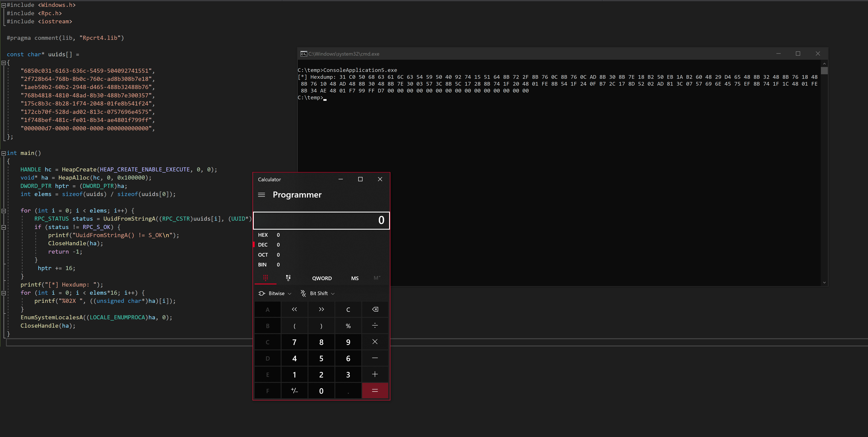The height and width of the screenshot is (437, 868).
Task: Open the Bitwise operations dropdown
Action: pos(275,293)
